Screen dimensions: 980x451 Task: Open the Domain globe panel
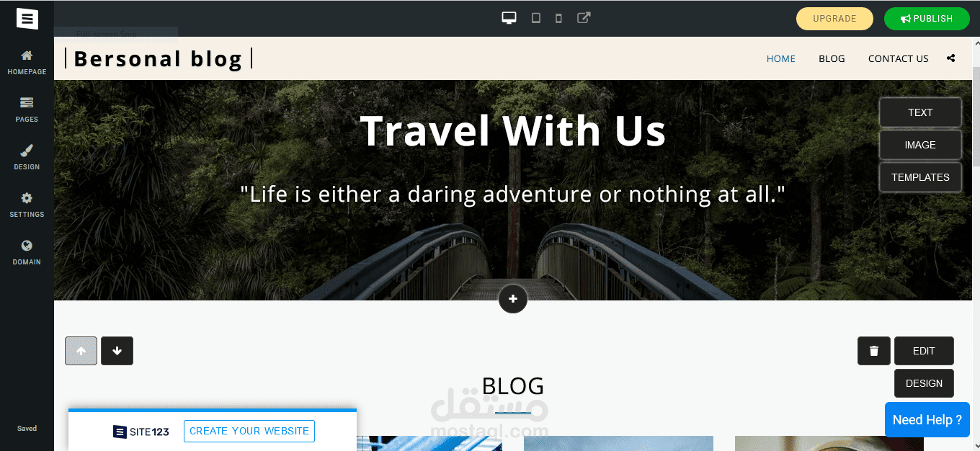pyautogui.click(x=27, y=252)
